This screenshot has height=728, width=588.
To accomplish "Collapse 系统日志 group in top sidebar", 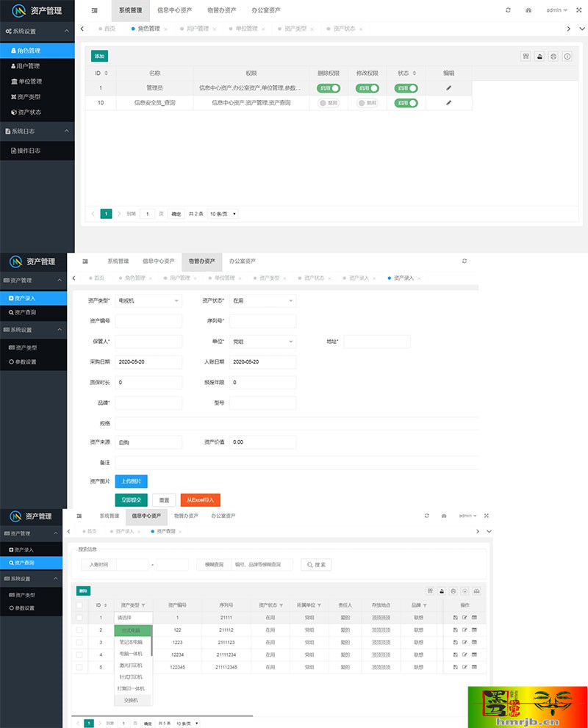I will pyautogui.click(x=37, y=131).
